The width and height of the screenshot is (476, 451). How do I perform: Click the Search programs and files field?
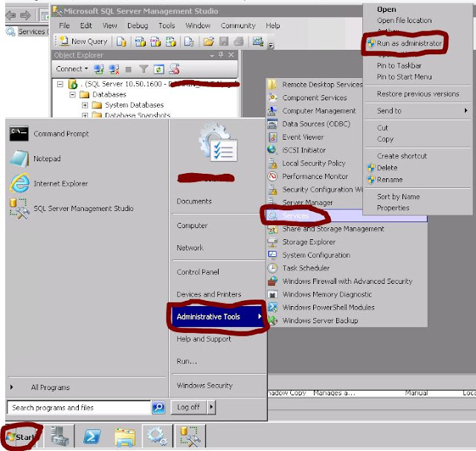[78, 408]
